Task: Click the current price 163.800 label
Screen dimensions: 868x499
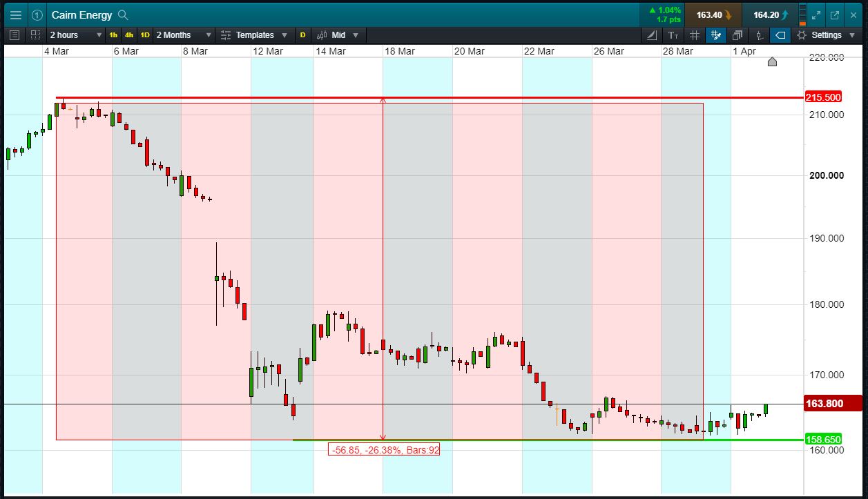Action: tap(833, 403)
